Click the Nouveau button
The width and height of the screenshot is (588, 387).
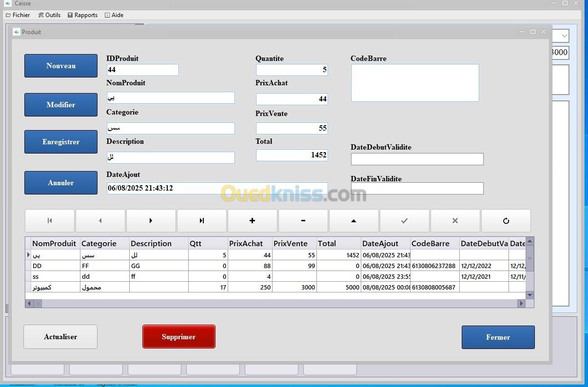point(61,66)
